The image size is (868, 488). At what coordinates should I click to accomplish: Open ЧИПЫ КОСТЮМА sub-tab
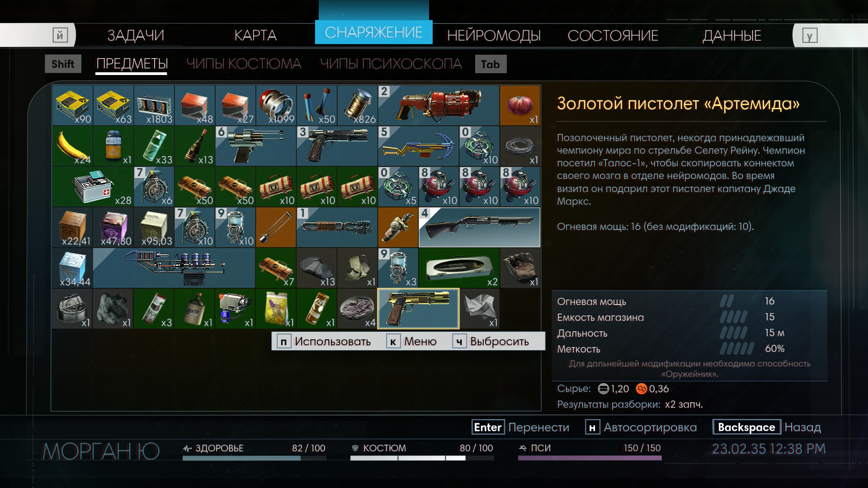(x=244, y=64)
